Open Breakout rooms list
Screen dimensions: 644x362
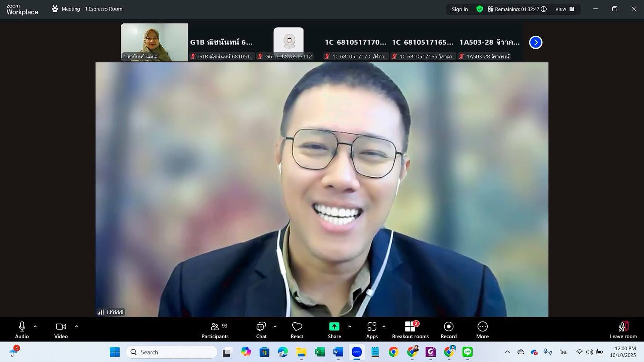(x=410, y=330)
